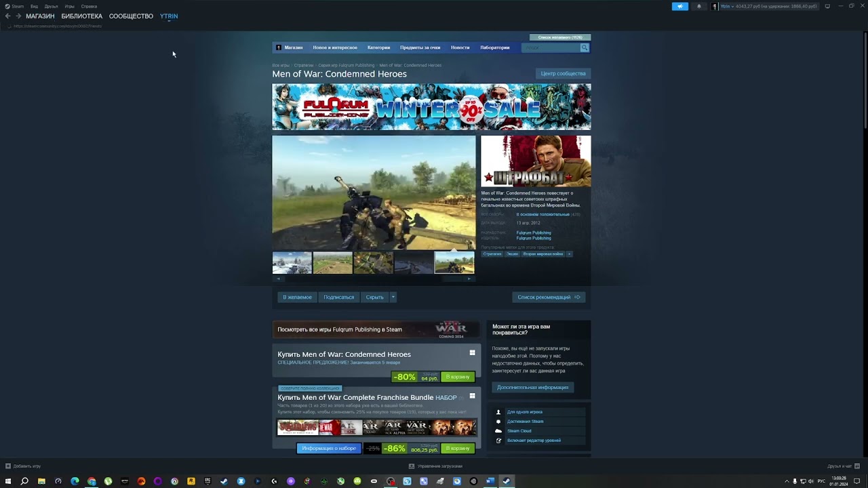Open Fulqrum Publishing all games banner
This screenshot has height=488, width=868.
coord(376,329)
